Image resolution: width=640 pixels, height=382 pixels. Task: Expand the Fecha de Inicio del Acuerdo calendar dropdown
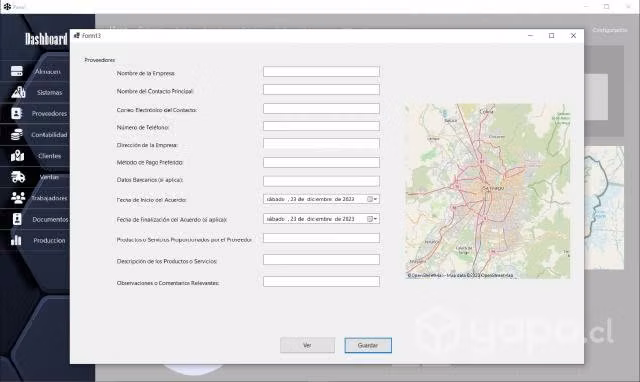372,199
